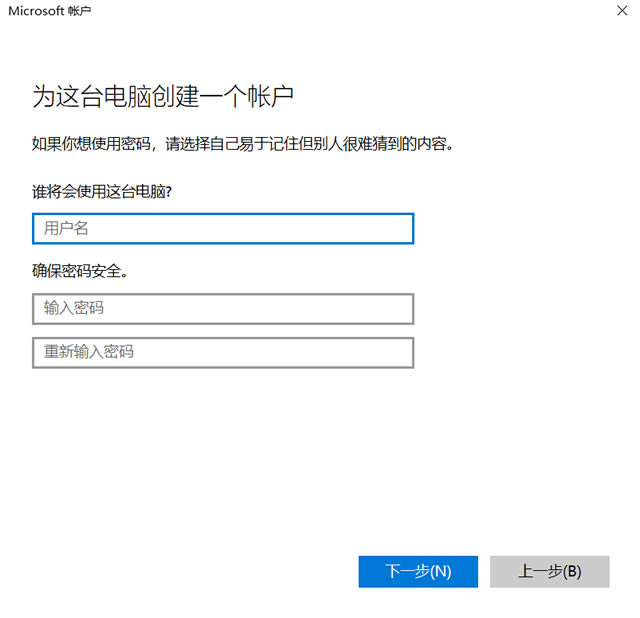Close the Microsoft 帐户 dialog with X

tap(622, 11)
